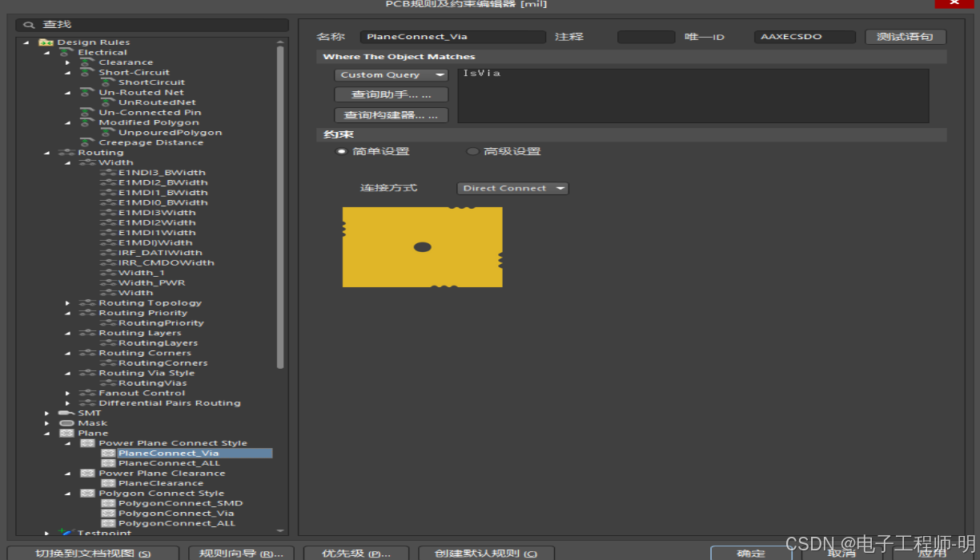Select the 高级设置 radio button
Screen dimensions: 980x560
[x=472, y=151]
